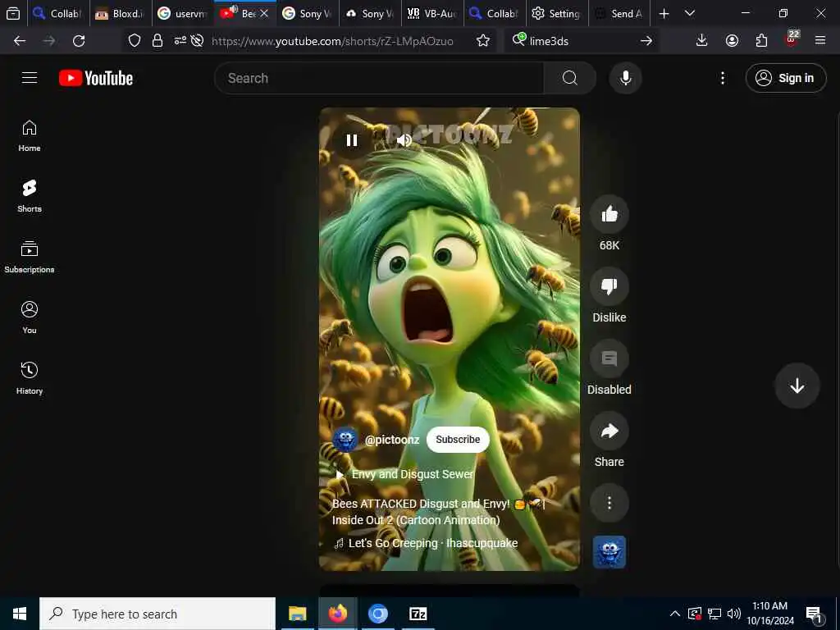This screenshot has width=840, height=630.
Task: Open a new tab with the plus button
Action: [664, 13]
